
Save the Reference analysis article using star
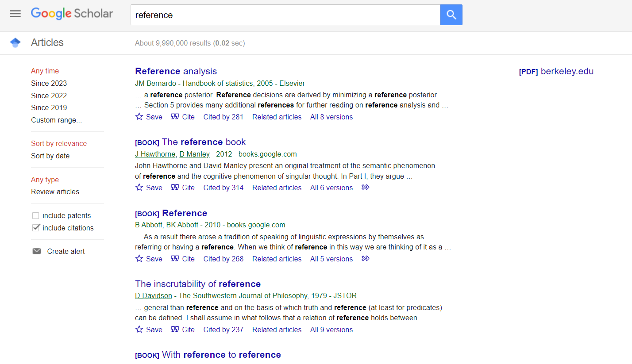[x=139, y=117]
